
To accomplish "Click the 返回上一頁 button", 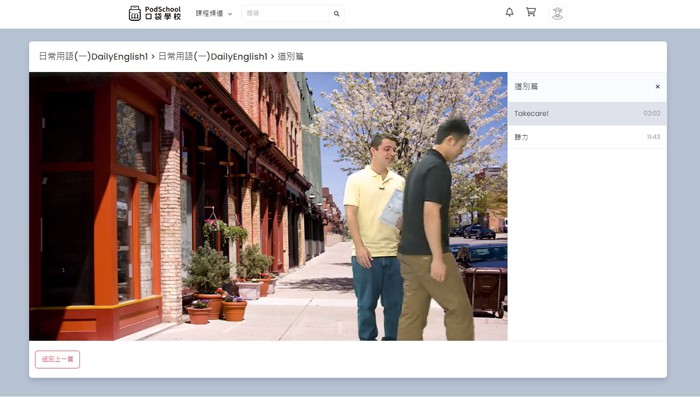I will (58, 359).
